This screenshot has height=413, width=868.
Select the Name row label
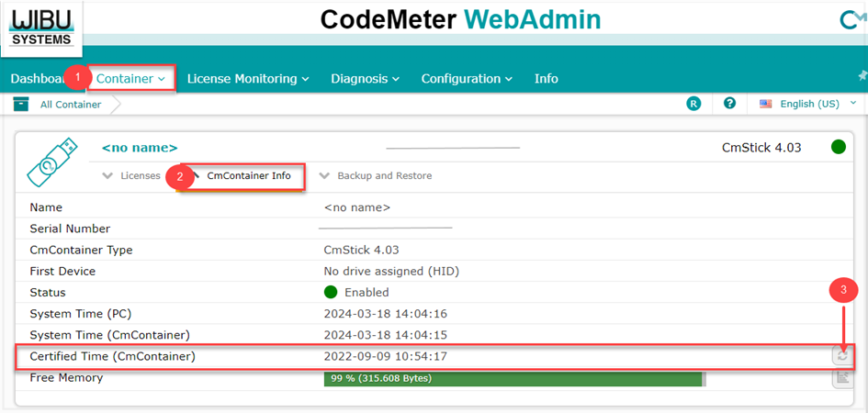click(x=46, y=208)
